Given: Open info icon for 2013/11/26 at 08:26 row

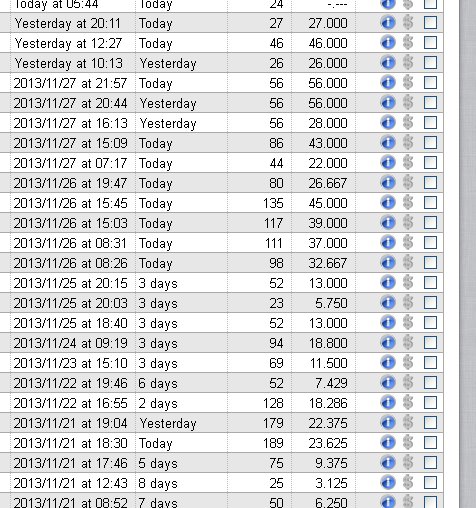Looking at the screenshot, I should coord(388,262).
